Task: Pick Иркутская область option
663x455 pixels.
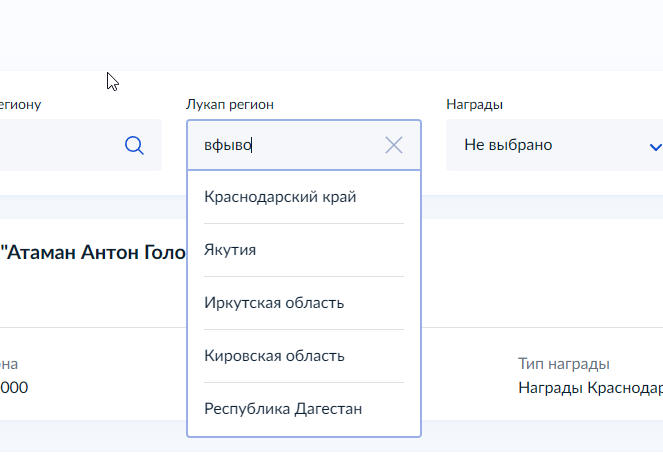Action: (274, 303)
